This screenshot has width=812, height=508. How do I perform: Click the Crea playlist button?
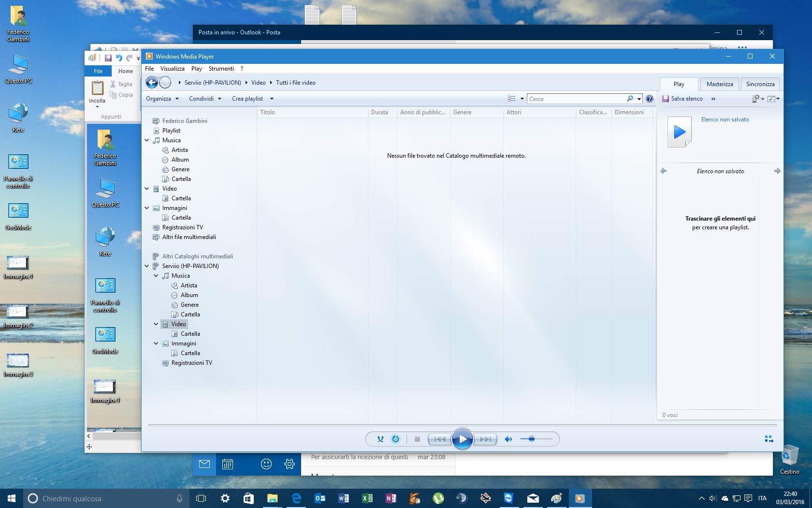(x=247, y=99)
